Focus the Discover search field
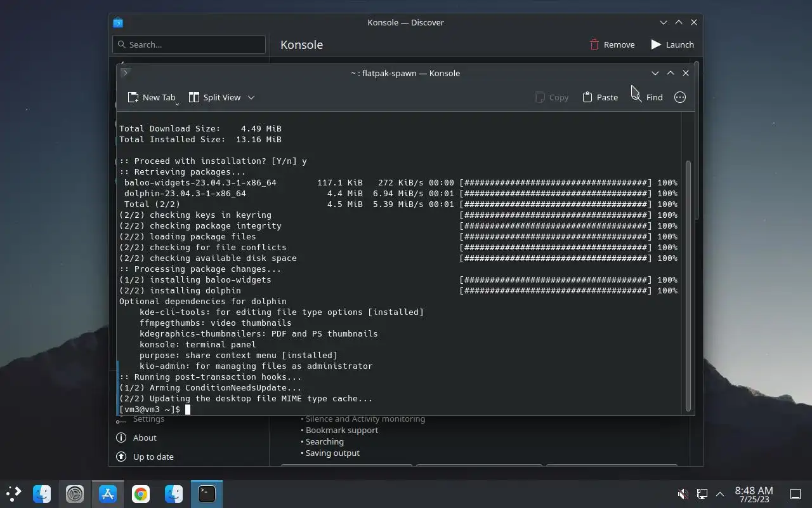Screen dimensions: 812x508 tap(189, 44)
